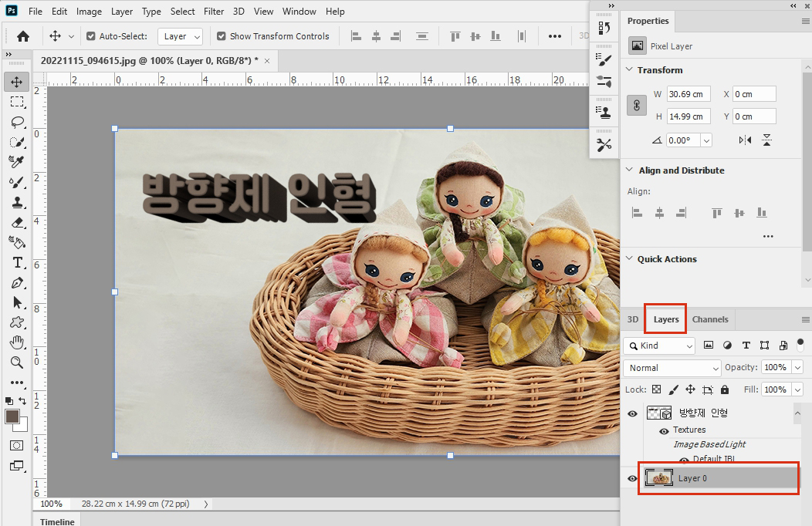Open the Image menu
The width and height of the screenshot is (812, 526).
click(89, 12)
